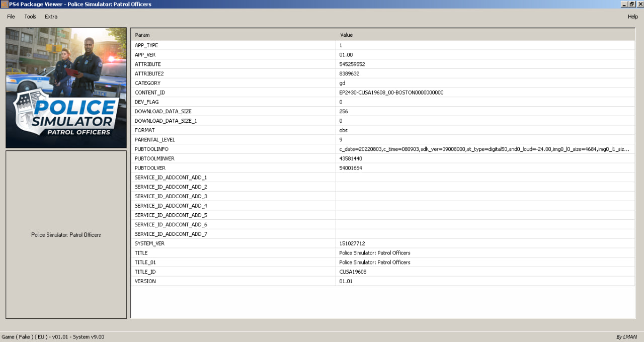Select the SERVICE_ID_ADDCONT_ADD_5 row
This screenshot has width=644, height=342.
point(383,215)
